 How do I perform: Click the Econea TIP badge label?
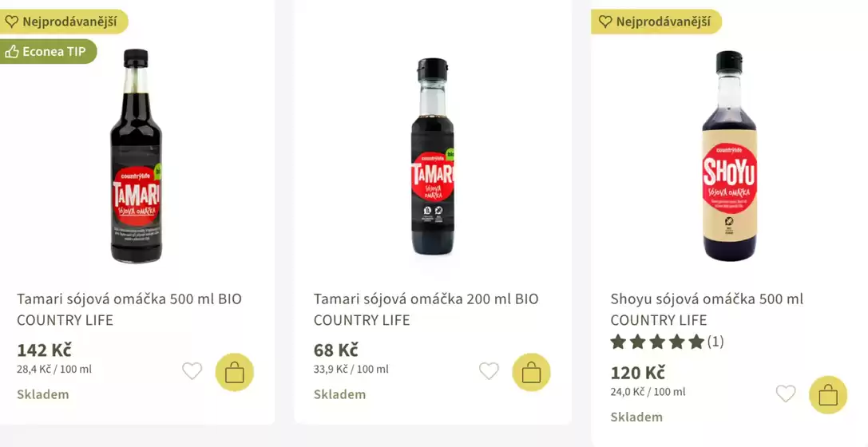(54, 52)
